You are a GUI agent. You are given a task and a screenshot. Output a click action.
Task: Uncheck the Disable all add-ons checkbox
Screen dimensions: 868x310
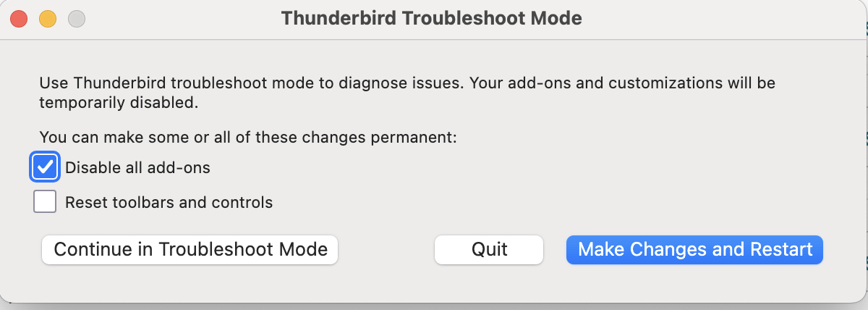45,167
